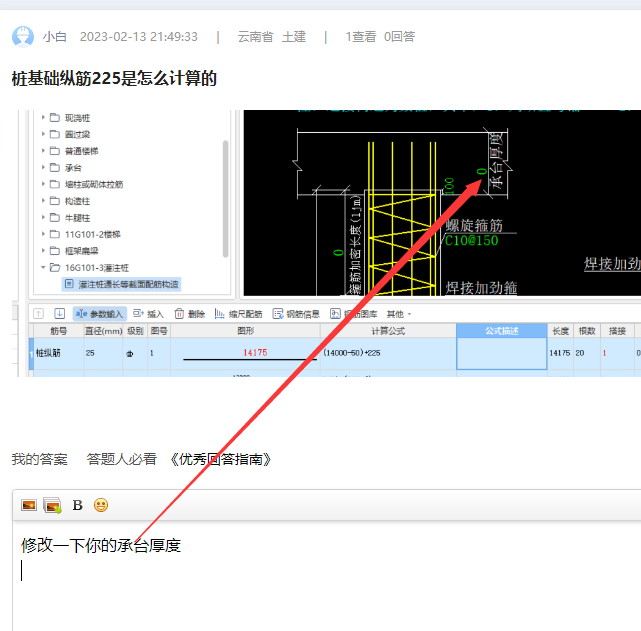Screen dimensions: 641x631
Task: Click the insert image icon in editor
Action: click(x=29, y=506)
